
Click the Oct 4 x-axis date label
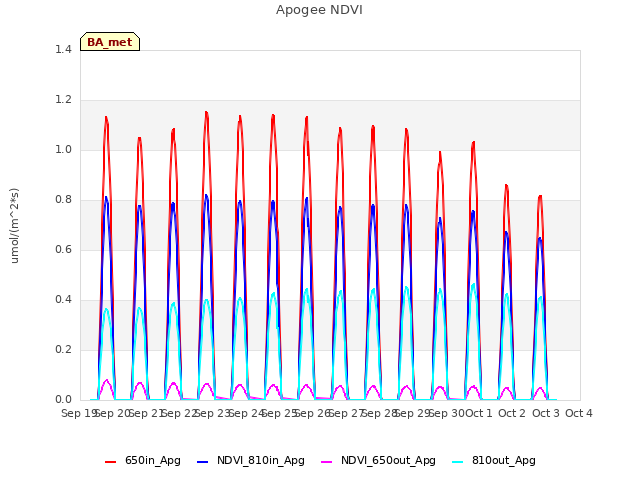coord(579,413)
